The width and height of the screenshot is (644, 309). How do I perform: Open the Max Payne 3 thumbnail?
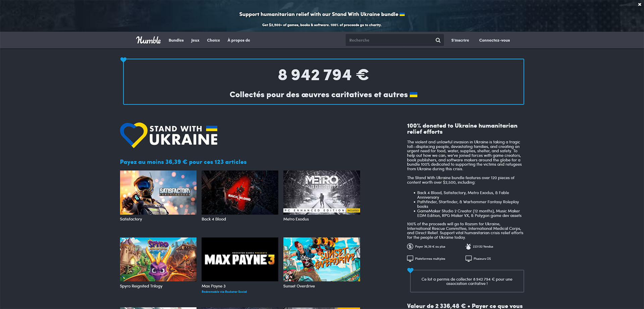pos(240,260)
